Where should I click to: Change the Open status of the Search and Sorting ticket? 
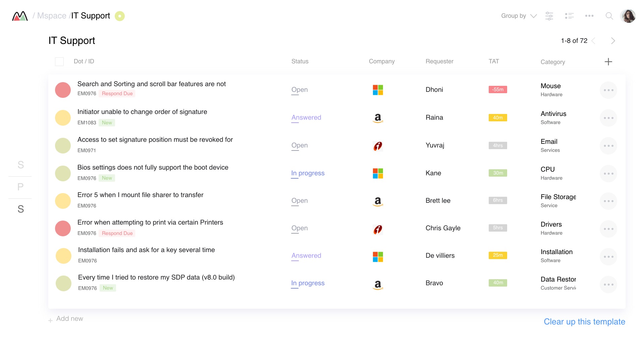pyautogui.click(x=300, y=90)
